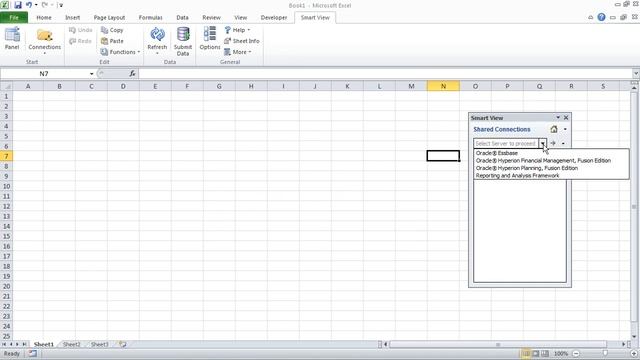Click the zoom out minus button
This screenshot has width=640, height=360.
pos(576,353)
